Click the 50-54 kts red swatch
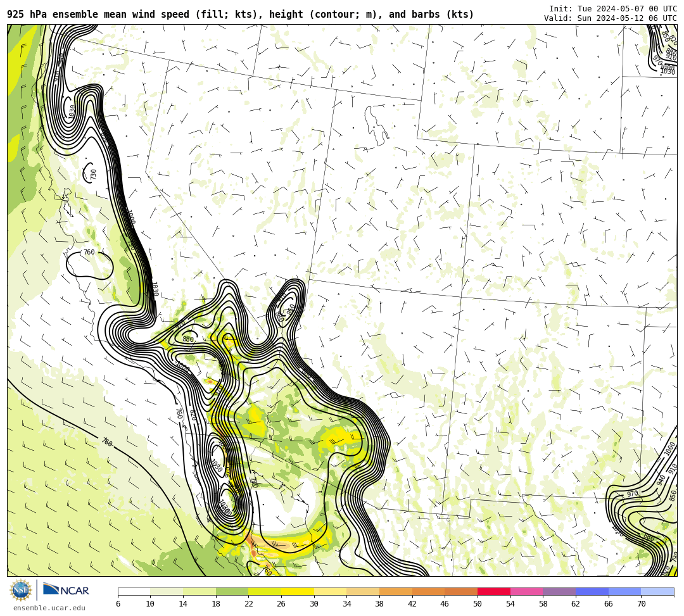Viewport: 684px width, 616px height. click(x=494, y=591)
